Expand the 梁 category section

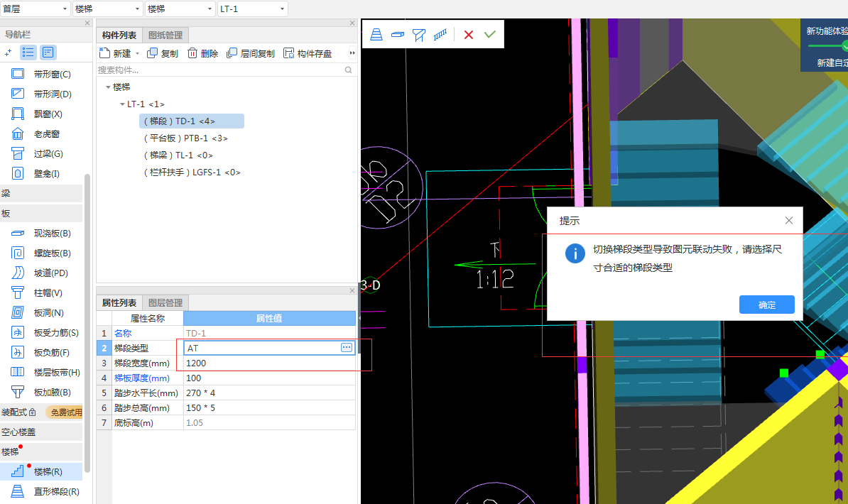click(x=41, y=193)
